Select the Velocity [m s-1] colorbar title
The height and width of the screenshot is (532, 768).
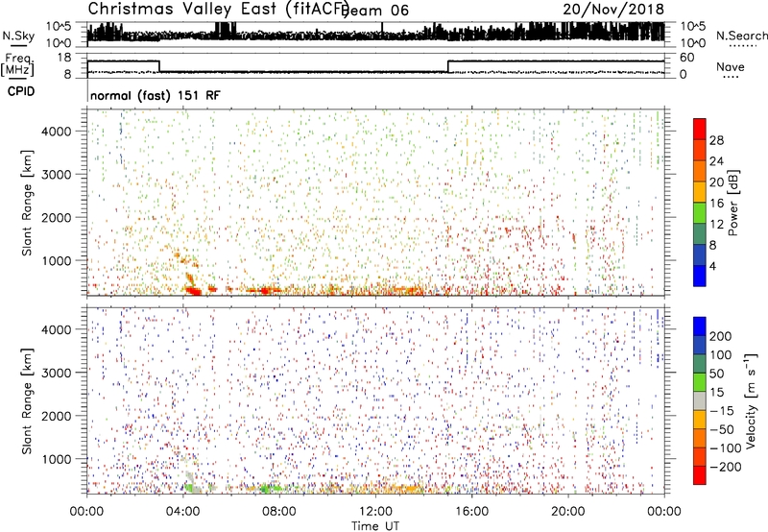tap(751, 400)
